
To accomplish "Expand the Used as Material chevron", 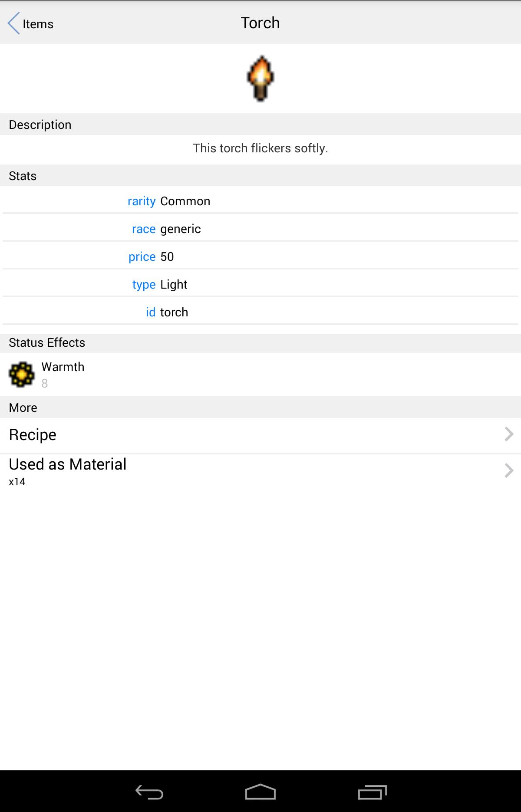I will [509, 471].
